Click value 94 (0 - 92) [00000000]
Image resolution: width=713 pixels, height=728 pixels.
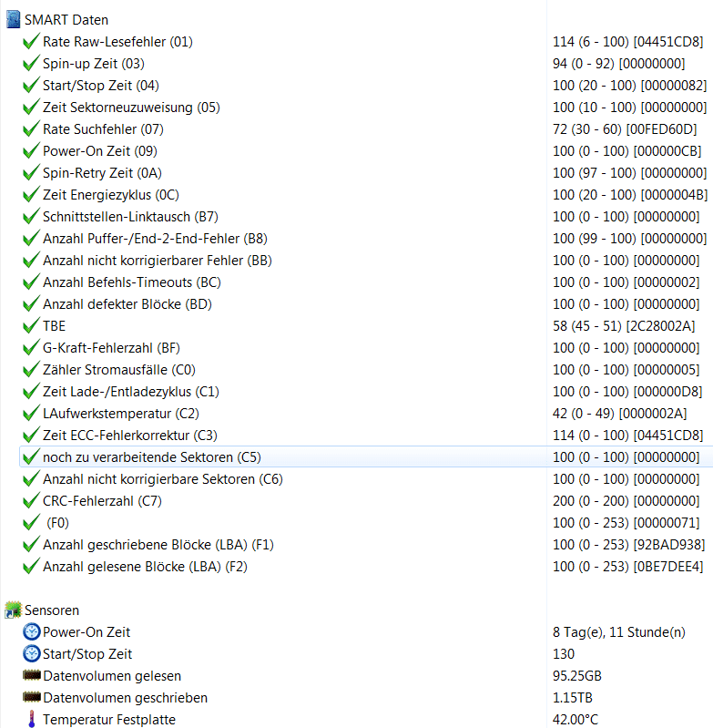[619, 63]
